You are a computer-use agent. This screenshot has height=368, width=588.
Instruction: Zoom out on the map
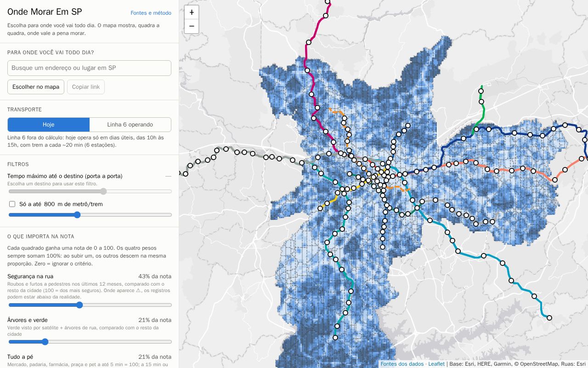click(192, 26)
